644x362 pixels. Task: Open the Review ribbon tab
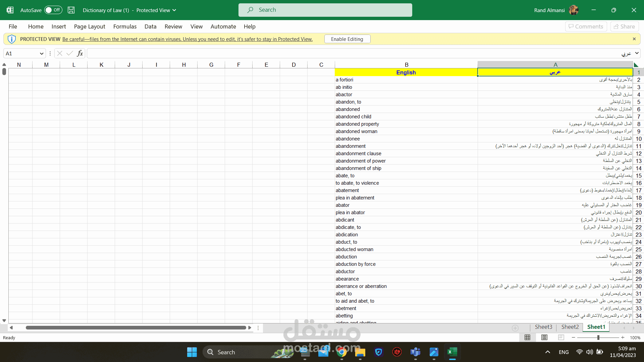(173, 26)
